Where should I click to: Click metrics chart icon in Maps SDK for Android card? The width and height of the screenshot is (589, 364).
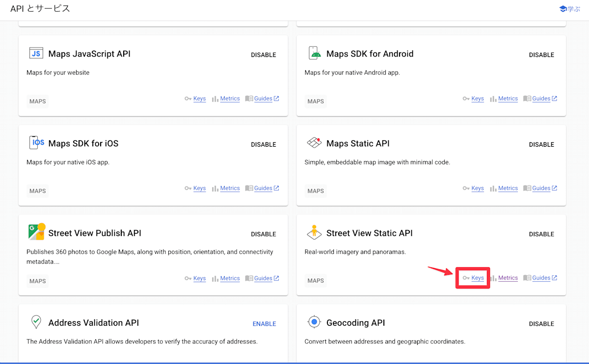pos(493,99)
